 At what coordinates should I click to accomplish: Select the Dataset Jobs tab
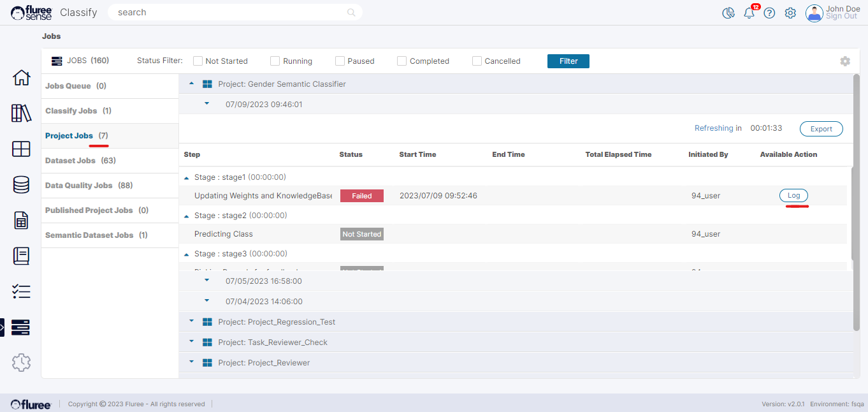[x=80, y=161]
